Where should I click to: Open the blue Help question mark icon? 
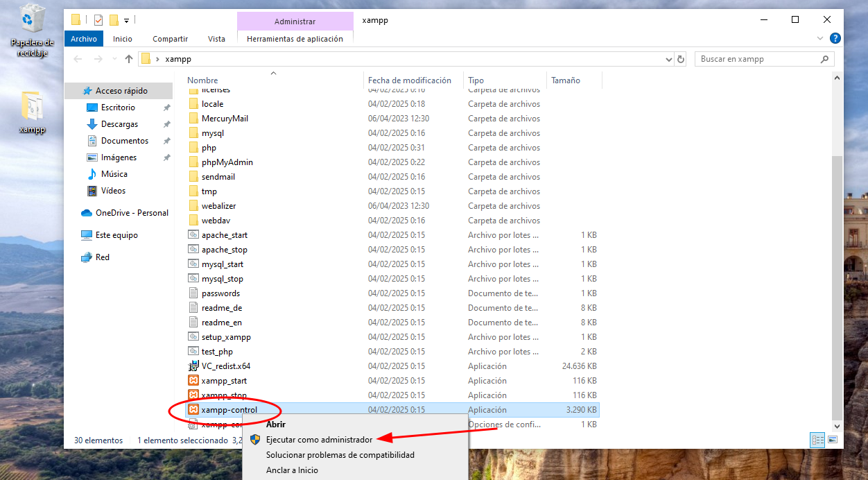[835, 39]
